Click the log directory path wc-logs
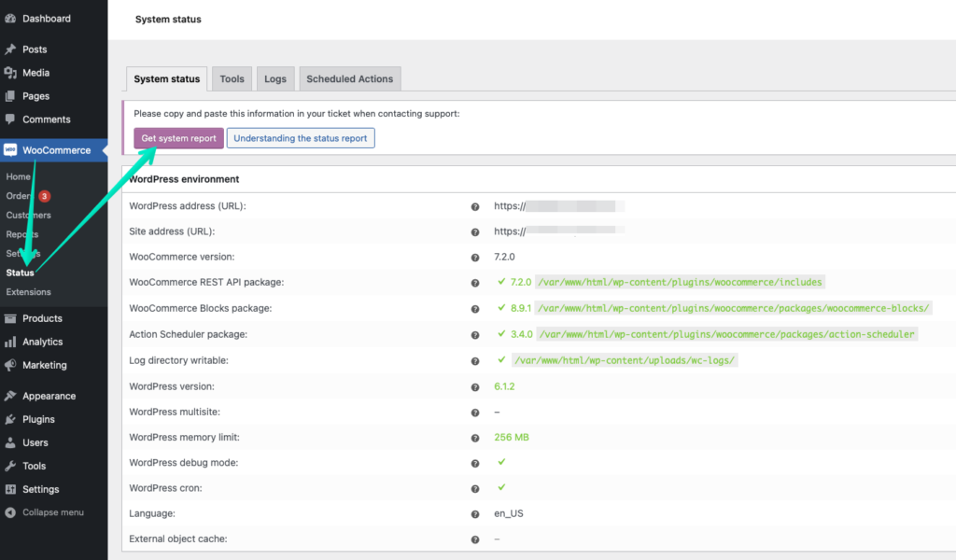 (x=625, y=361)
